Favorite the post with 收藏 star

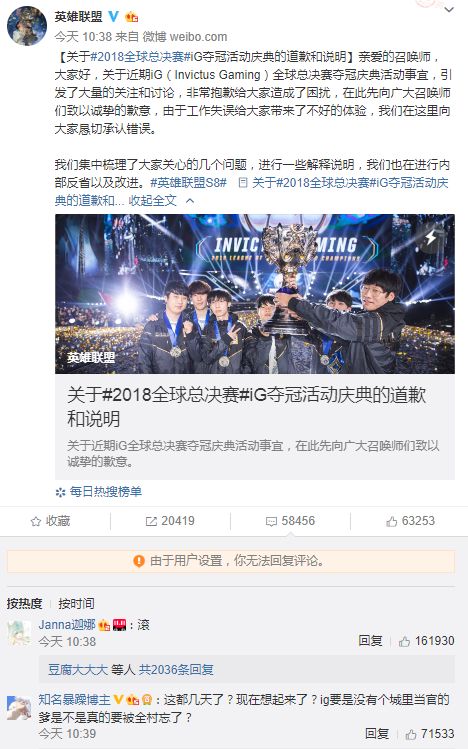pos(51,521)
